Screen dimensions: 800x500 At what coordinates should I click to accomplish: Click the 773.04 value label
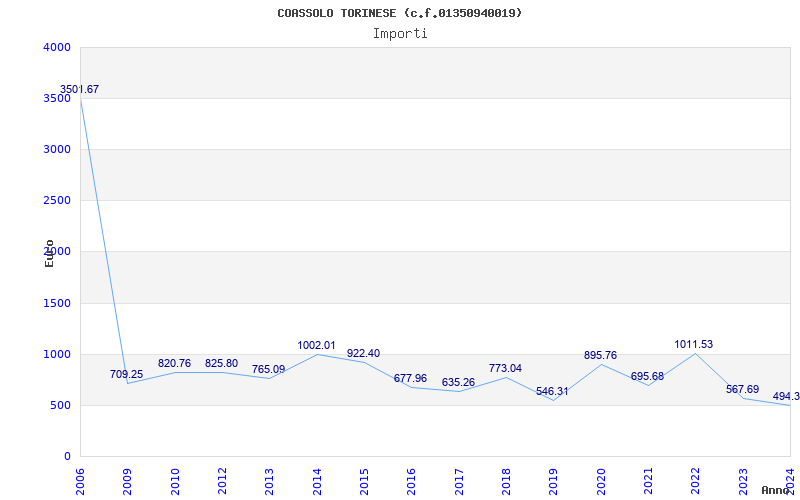coord(505,368)
